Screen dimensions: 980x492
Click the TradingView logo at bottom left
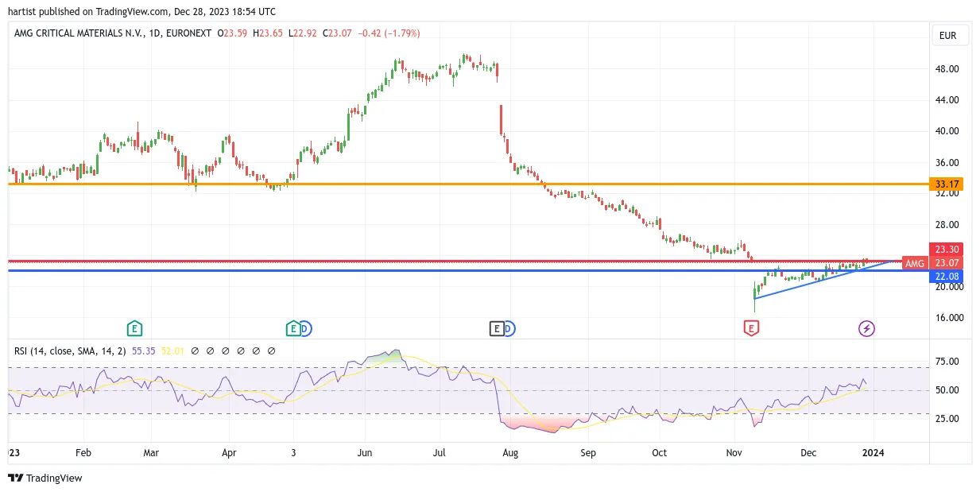point(45,478)
